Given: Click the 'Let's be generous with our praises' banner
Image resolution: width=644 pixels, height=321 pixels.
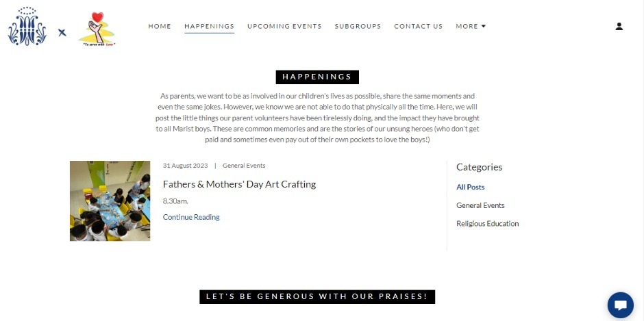Looking at the screenshot, I should point(317,296).
